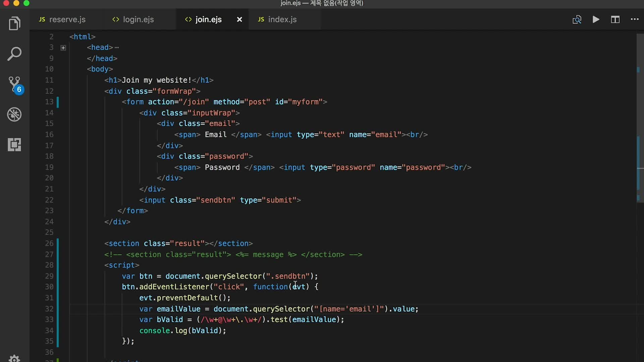This screenshot has width=644, height=362.
Task: Click line number 13 in the gutter
Action: (x=49, y=102)
